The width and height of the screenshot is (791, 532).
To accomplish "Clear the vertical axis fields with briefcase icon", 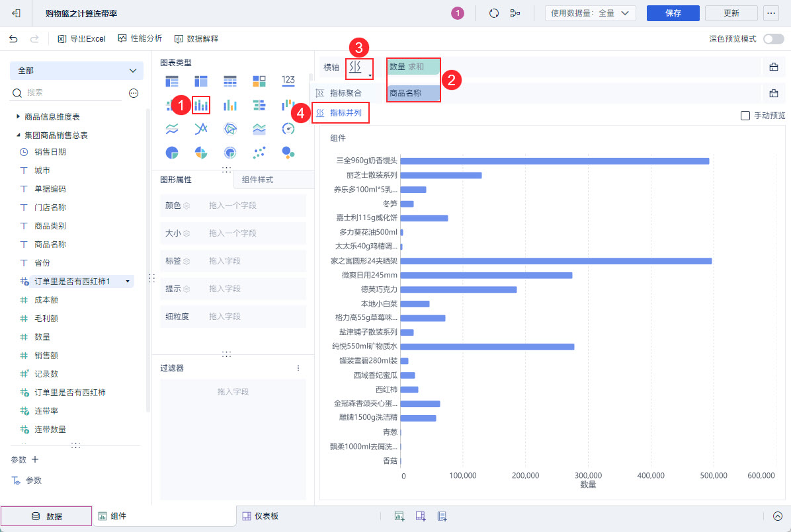I will coord(773,93).
